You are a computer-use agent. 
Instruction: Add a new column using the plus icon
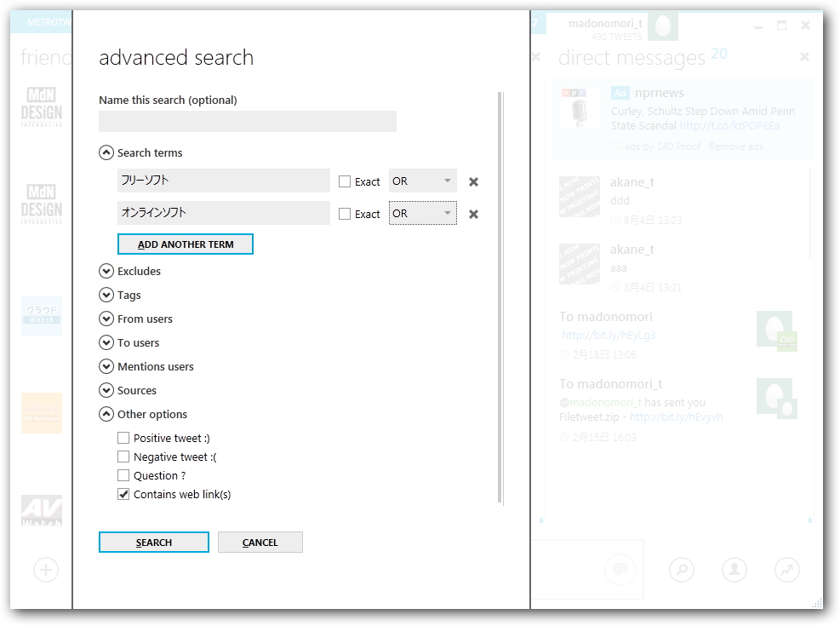point(45,570)
